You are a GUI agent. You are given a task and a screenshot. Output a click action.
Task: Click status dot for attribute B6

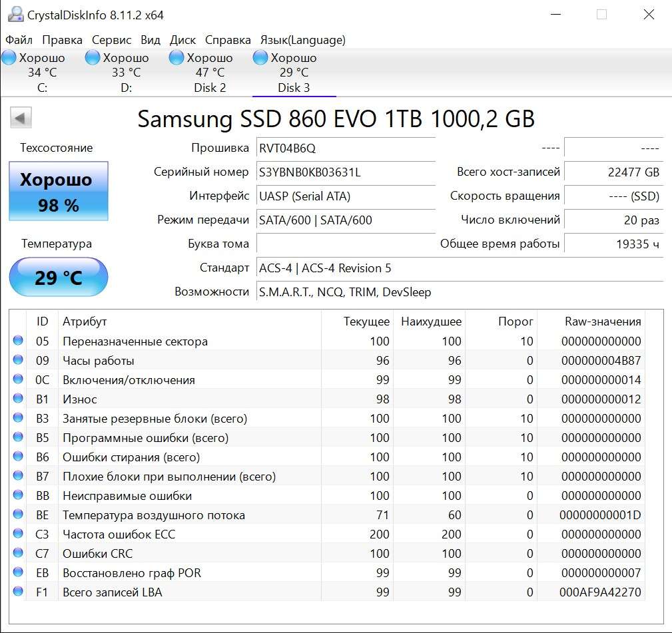point(18,456)
